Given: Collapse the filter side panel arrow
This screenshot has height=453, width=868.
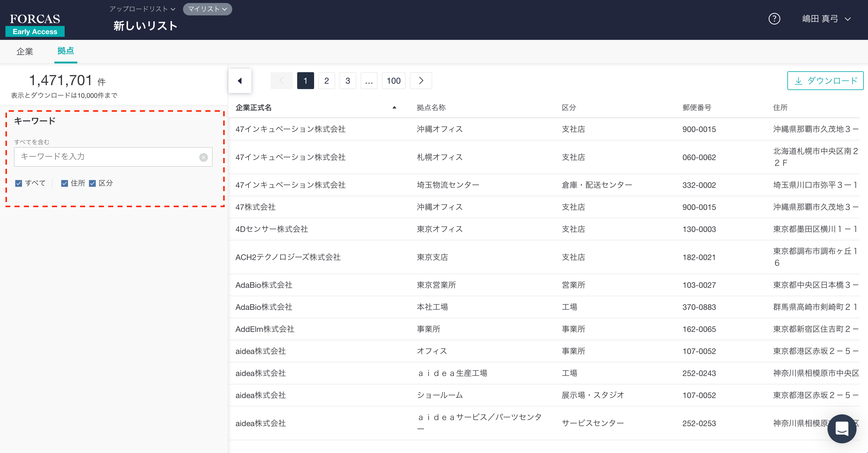Looking at the screenshot, I should [240, 81].
